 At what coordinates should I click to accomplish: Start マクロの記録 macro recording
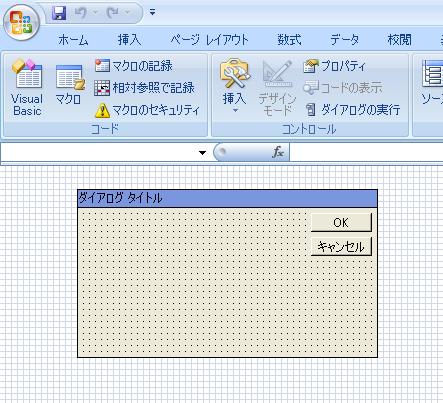tap(134, 66)
